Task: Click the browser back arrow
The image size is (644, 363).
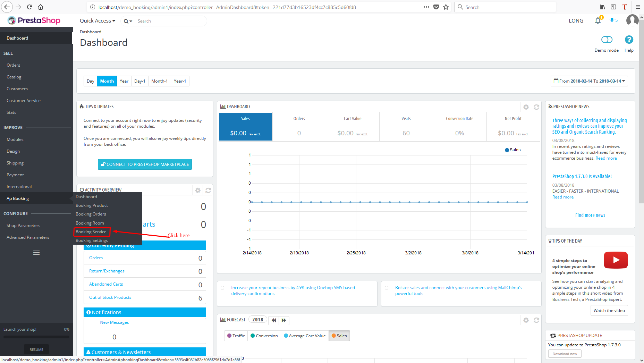Action: tap(7, 7)
